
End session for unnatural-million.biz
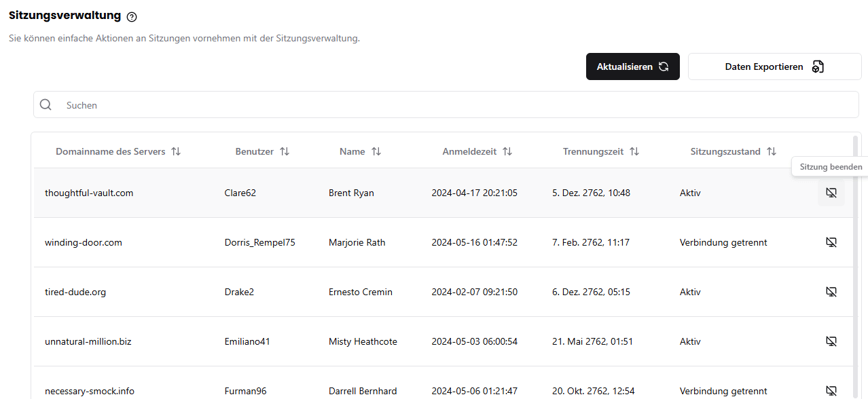tap(831, 341)
